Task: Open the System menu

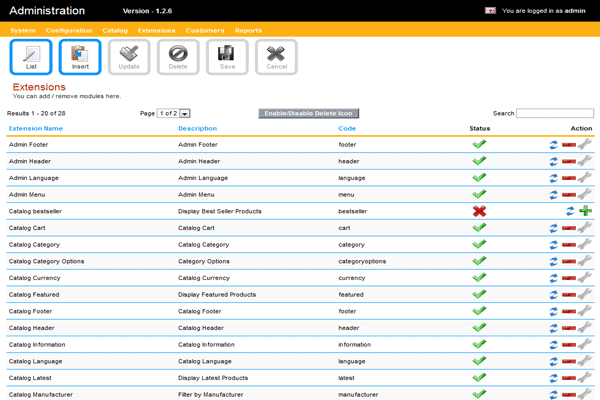Action: click(23, 31)
